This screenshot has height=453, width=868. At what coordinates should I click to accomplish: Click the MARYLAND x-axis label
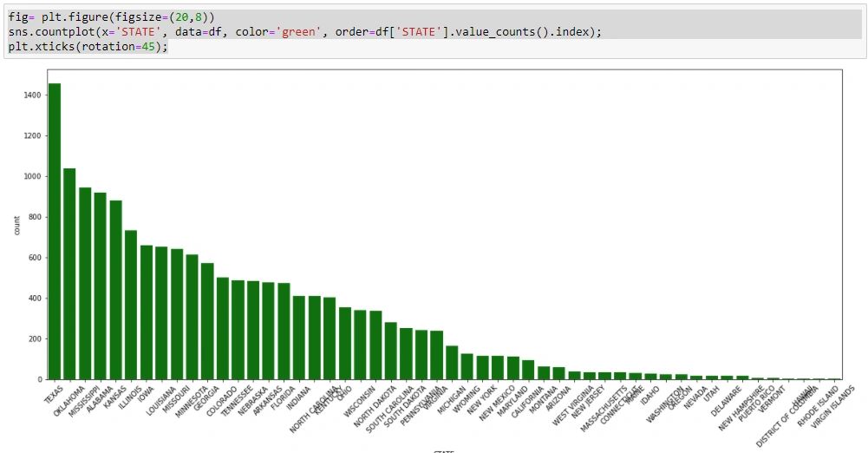512,401
